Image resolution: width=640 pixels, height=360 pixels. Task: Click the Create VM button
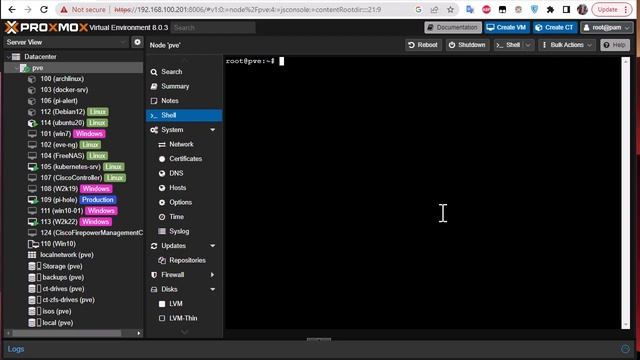point(507,27)
